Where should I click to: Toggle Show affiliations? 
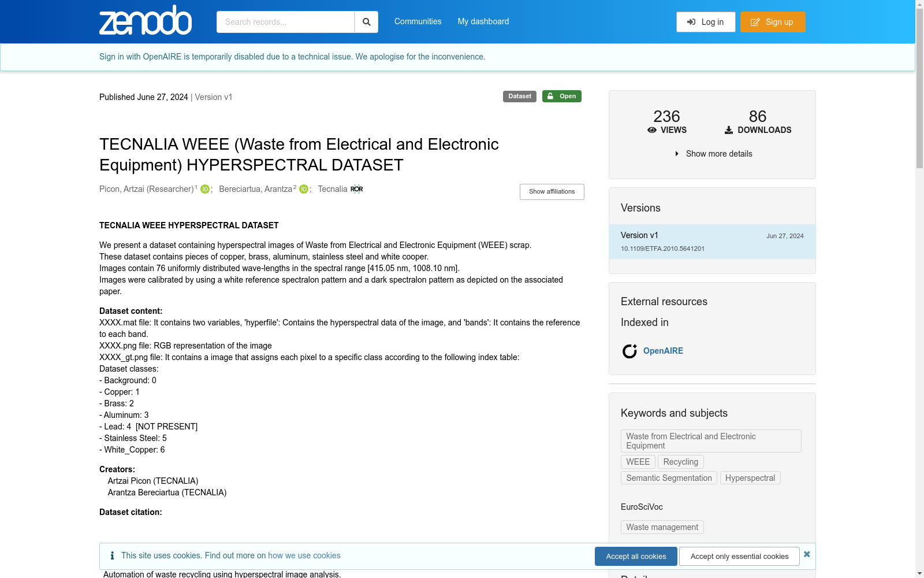point(552,192)
